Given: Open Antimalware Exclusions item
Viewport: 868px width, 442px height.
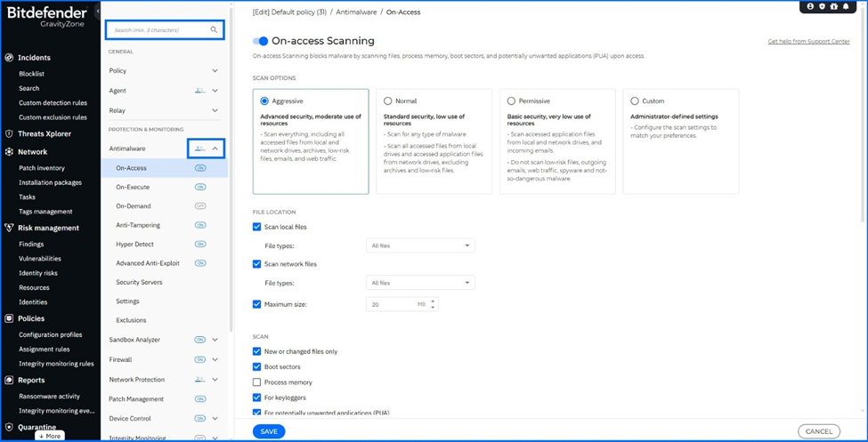Looking at the screenshot, I should [x=131, y=320].
